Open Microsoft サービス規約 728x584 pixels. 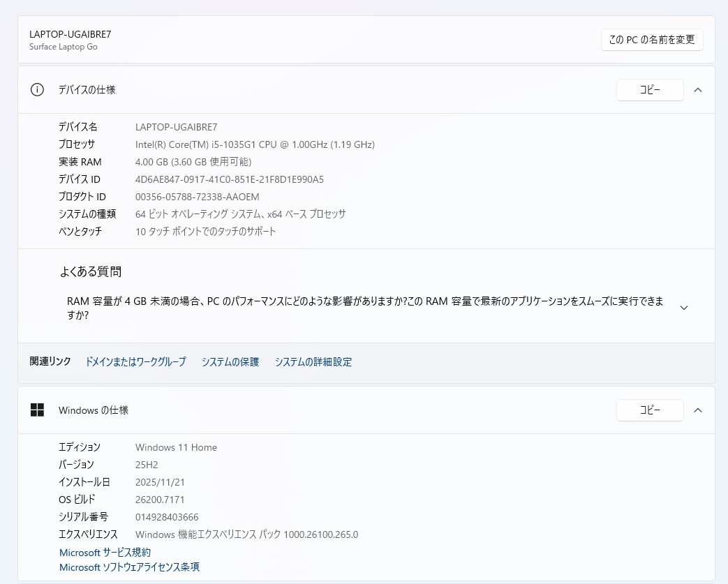point(103,552)
